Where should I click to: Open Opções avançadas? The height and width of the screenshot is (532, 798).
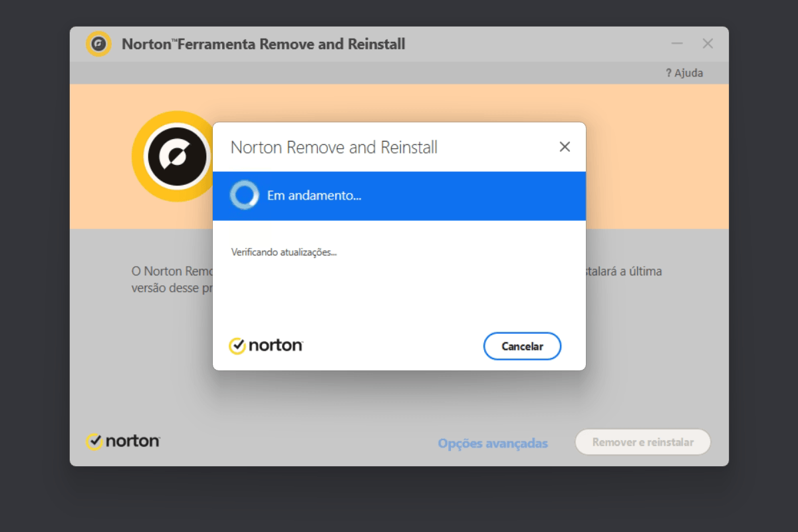(493, 442)
